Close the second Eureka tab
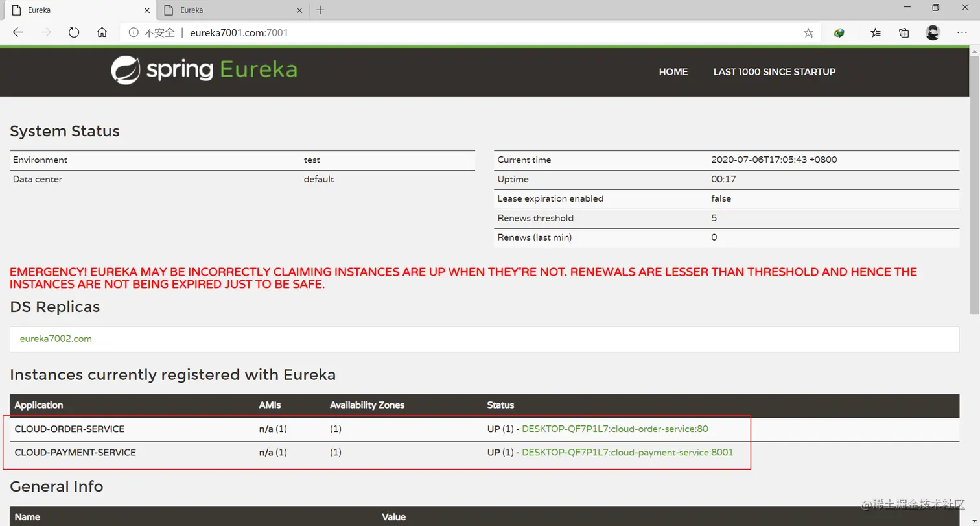Image resolution: width=980 pixels, height=526 pixels. (299, 10)
